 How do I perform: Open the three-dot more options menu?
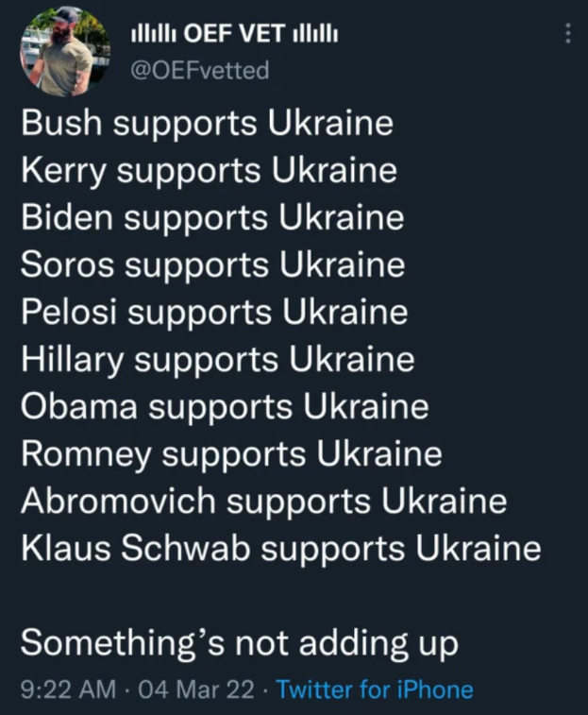click(x=568, y=33)
